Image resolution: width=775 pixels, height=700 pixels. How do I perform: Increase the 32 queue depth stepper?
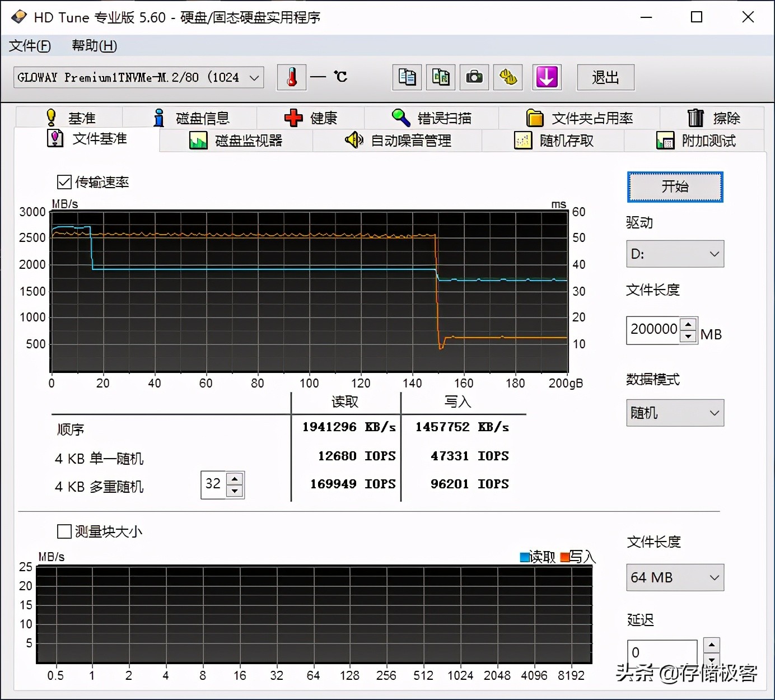(x=235, y=479)
